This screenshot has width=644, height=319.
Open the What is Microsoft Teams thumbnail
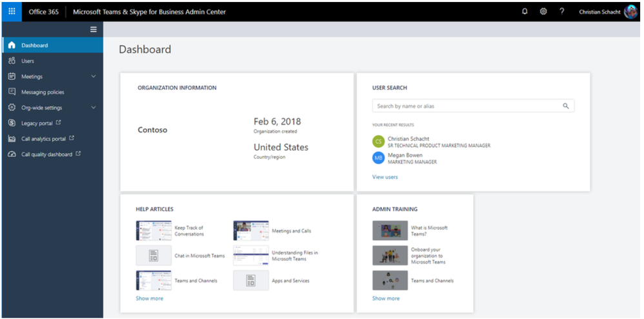tap(390, 231)
